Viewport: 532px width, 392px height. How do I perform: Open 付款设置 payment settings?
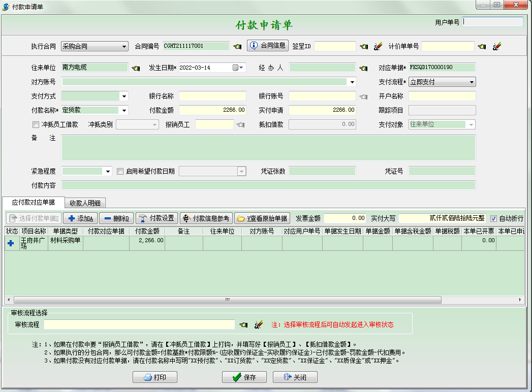(157, 218)
